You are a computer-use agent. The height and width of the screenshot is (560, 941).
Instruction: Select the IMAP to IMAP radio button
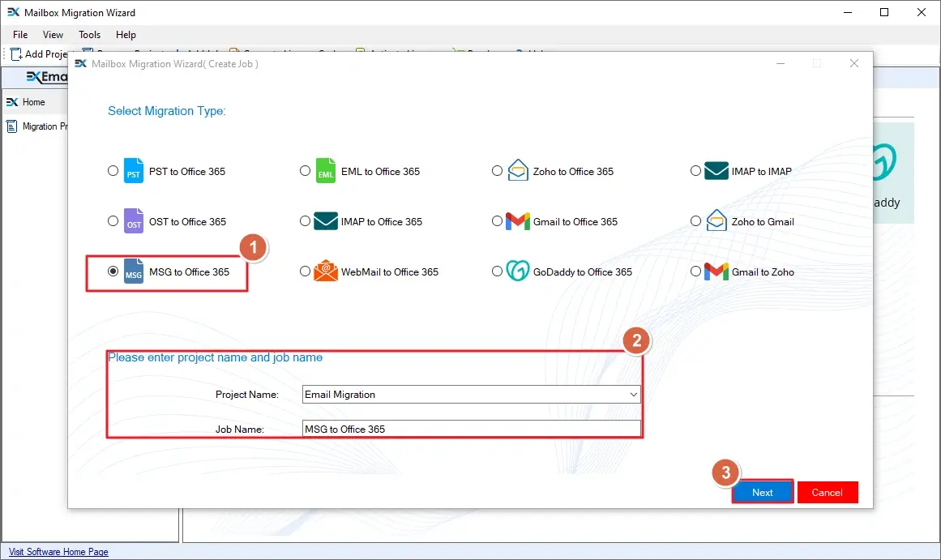(x=695, y=171)
